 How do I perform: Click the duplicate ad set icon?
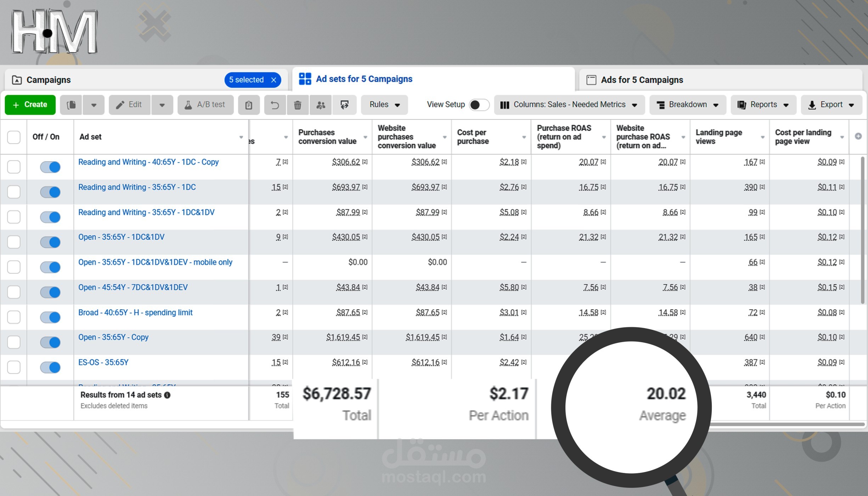(x=71, y=105)
